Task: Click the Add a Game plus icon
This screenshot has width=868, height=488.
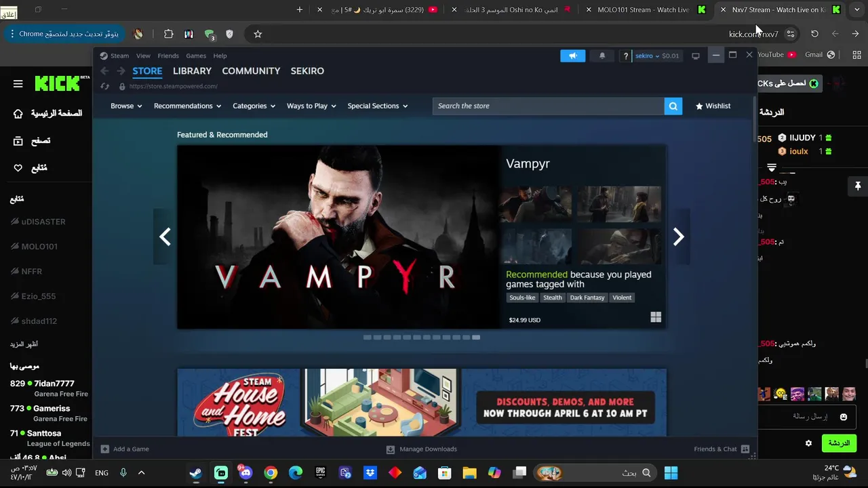Action: point(104,449)
